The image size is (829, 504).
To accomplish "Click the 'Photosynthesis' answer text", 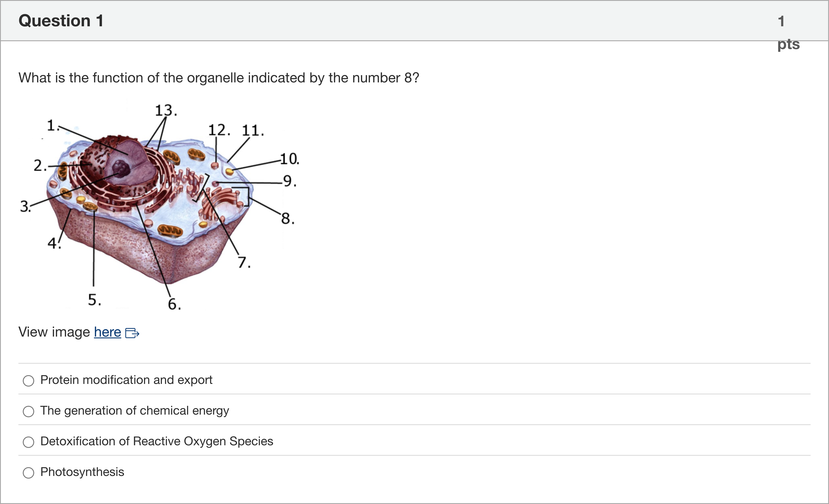I will coord(82,472).
